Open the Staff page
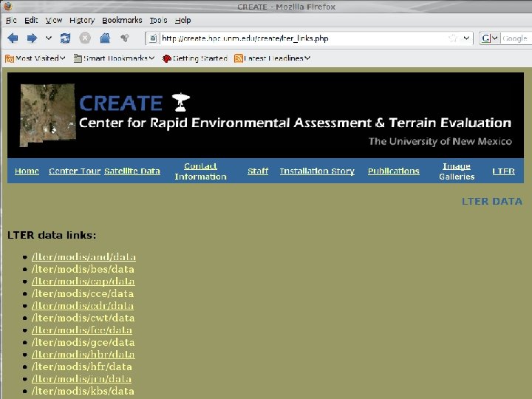Screen dimensions: 532x399 (258, 171)
